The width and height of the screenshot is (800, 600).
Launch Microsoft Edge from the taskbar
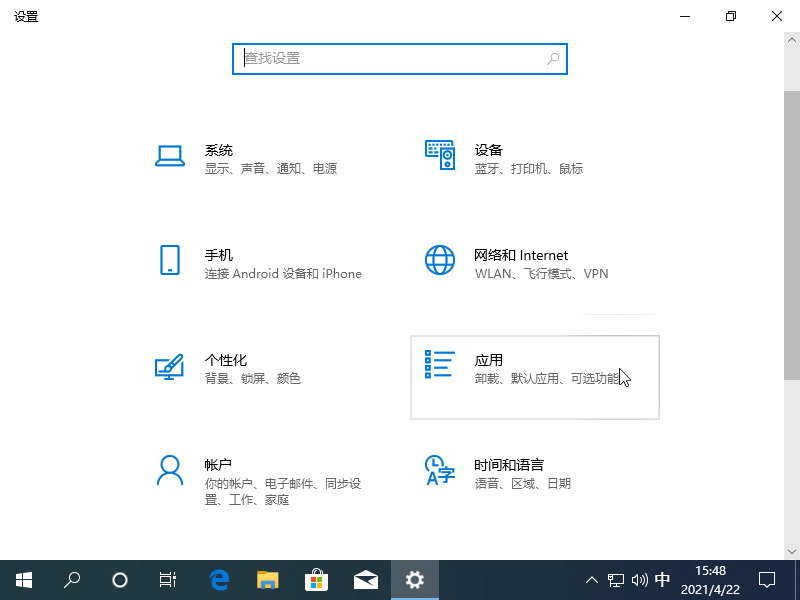(x=219, y=579)
